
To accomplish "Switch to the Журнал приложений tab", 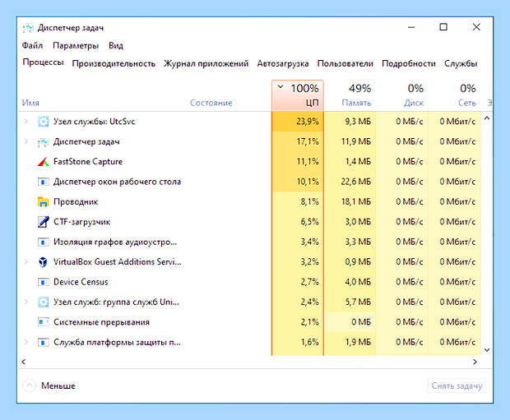I will tap(206, 63).
